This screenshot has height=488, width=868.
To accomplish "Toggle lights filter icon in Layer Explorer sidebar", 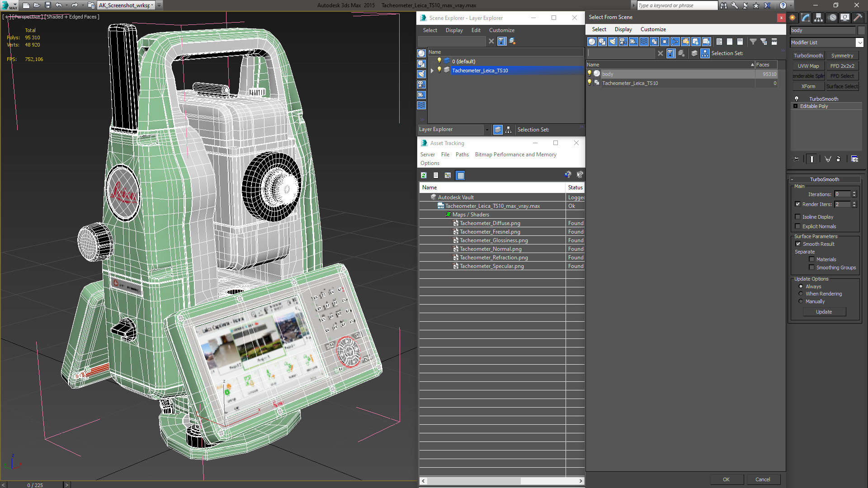I will click(421, 74).
